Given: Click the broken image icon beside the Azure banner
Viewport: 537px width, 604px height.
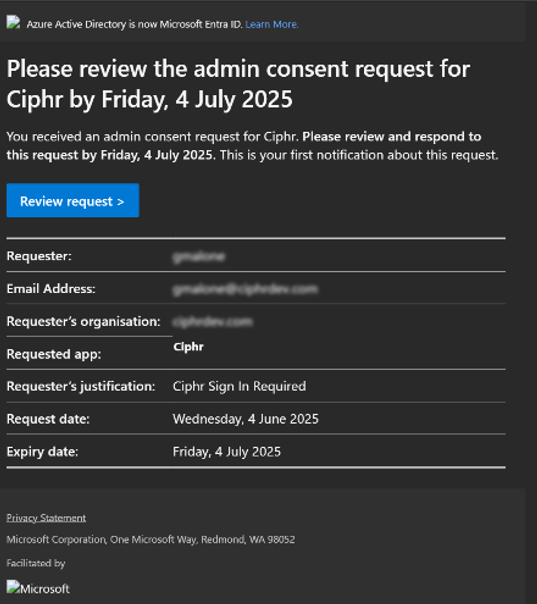Looking at the screenshot, I should point(13,22).
